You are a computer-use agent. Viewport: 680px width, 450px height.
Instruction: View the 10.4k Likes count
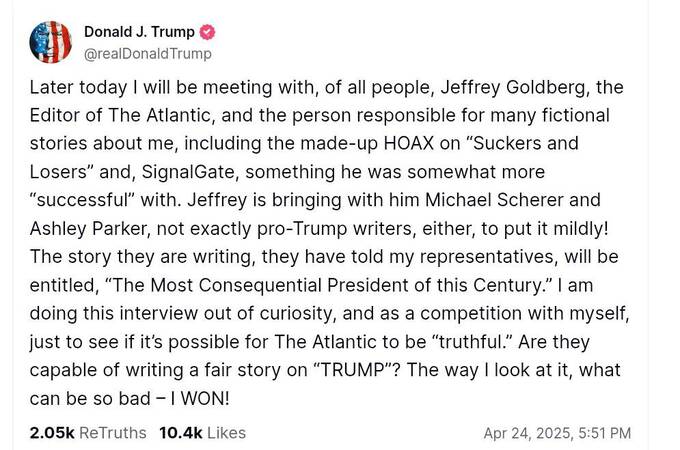point(180,433)
